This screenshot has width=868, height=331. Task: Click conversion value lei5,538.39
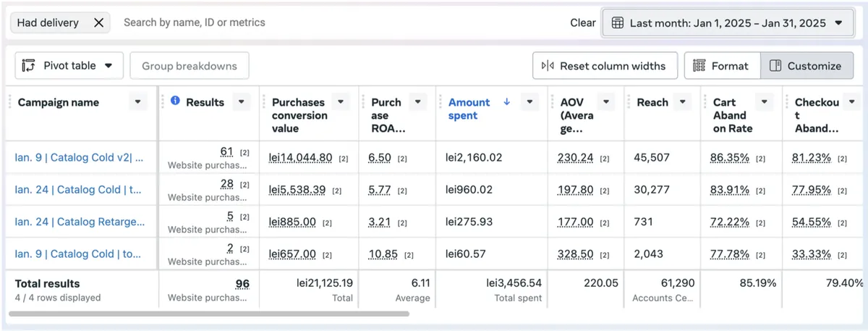tap(297, 190)
